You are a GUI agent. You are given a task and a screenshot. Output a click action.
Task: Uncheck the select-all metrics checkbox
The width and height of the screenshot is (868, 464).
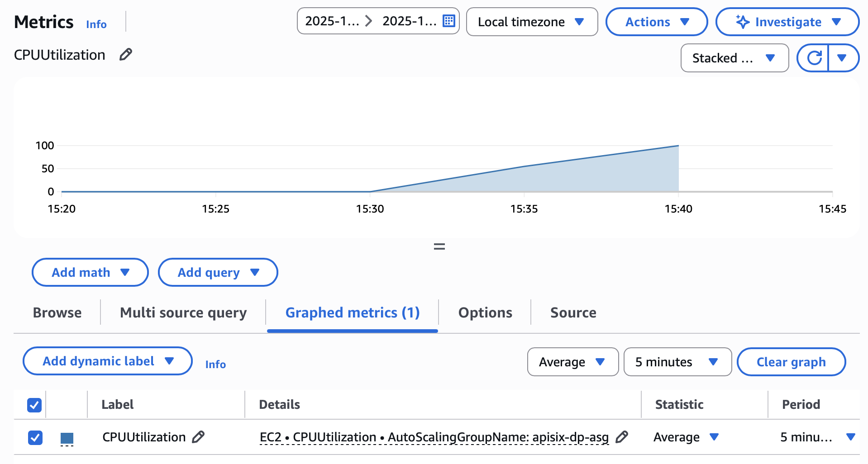(34, 405)
